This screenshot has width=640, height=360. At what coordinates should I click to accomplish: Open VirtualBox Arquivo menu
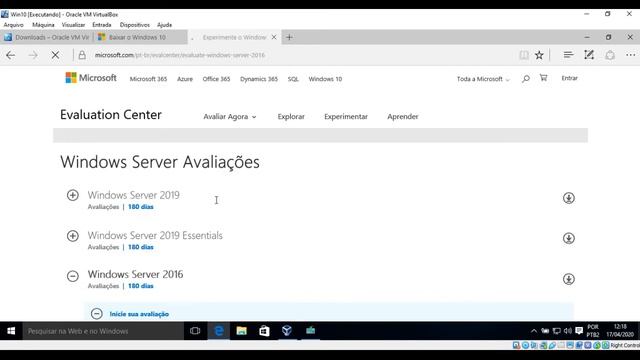(13, 25)
